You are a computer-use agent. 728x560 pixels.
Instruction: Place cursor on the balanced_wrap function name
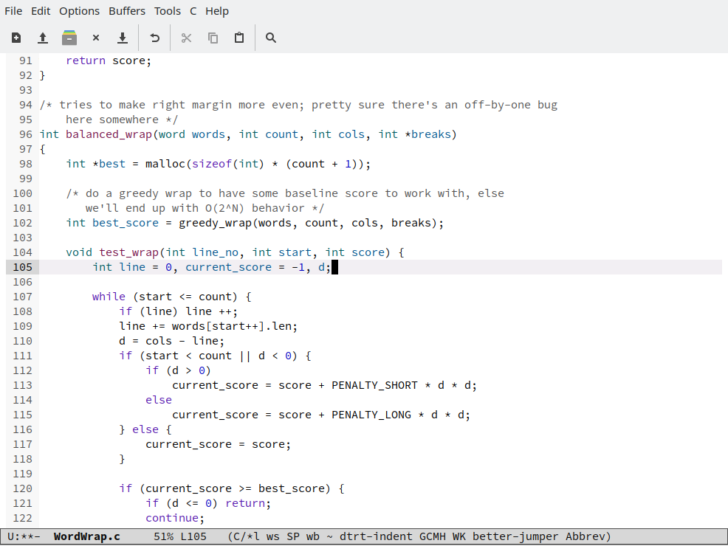pos(109,134)
